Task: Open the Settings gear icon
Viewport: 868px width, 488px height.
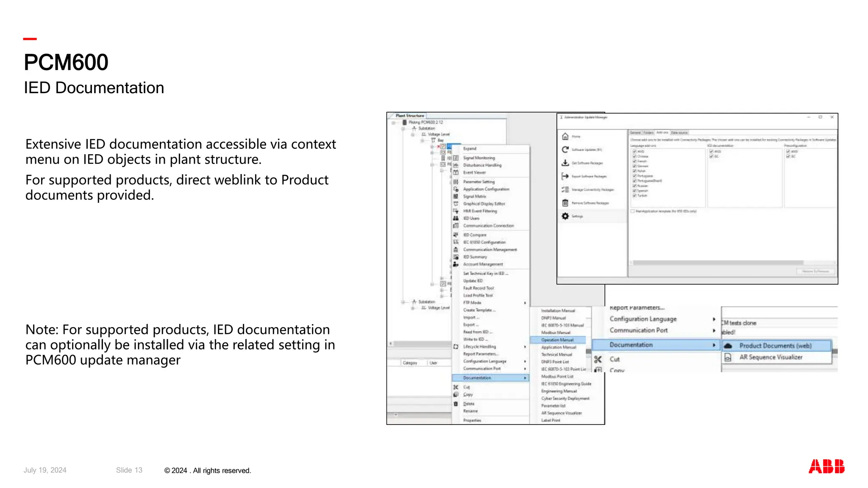Action: 565,216
